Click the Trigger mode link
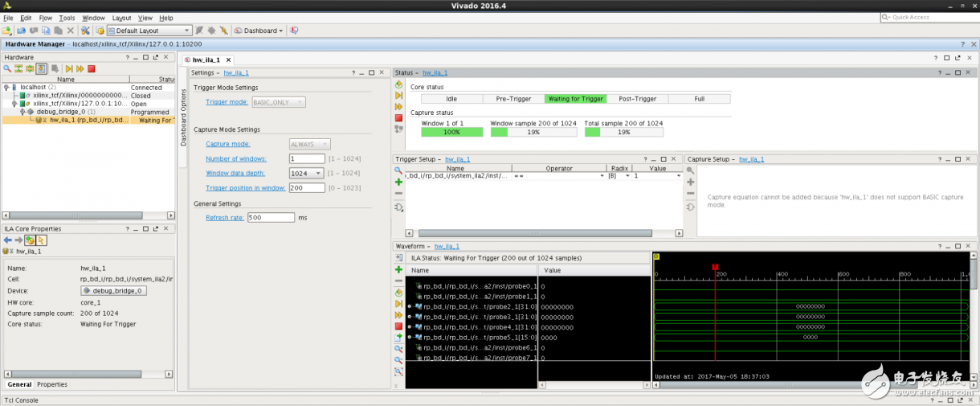This screenshot has width=980, height=406. point(227,102)
